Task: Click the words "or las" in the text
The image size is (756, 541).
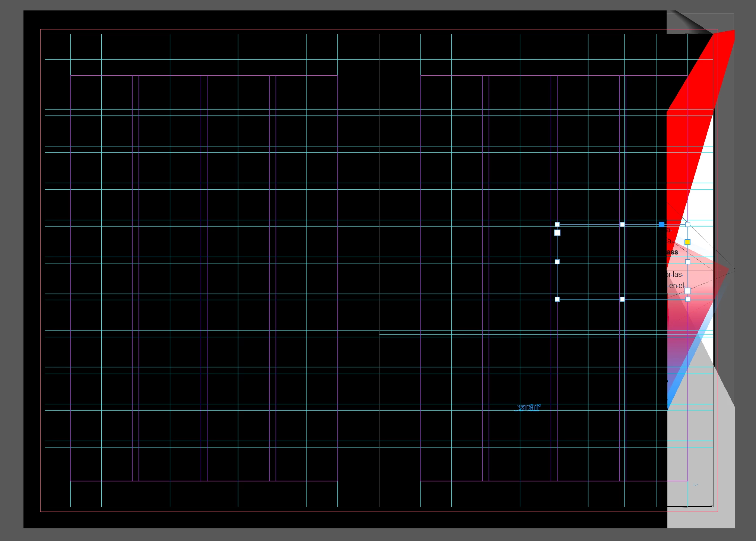Action: coord(675,275)
